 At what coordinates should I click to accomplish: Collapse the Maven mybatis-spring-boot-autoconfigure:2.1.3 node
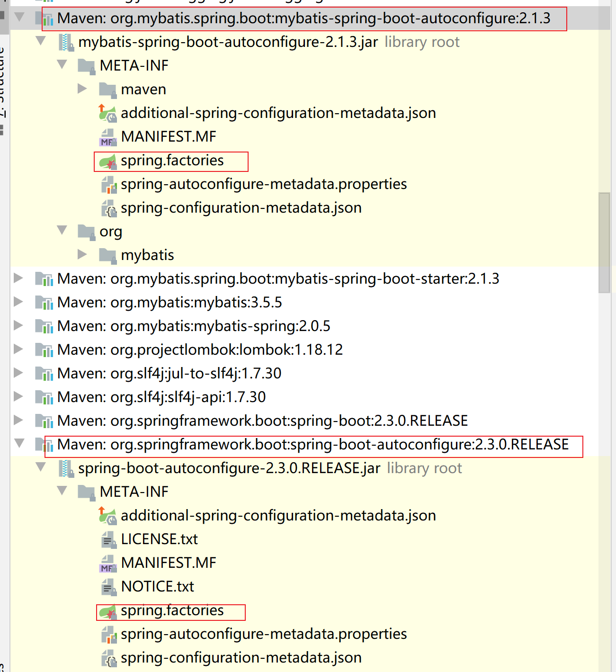19,19
